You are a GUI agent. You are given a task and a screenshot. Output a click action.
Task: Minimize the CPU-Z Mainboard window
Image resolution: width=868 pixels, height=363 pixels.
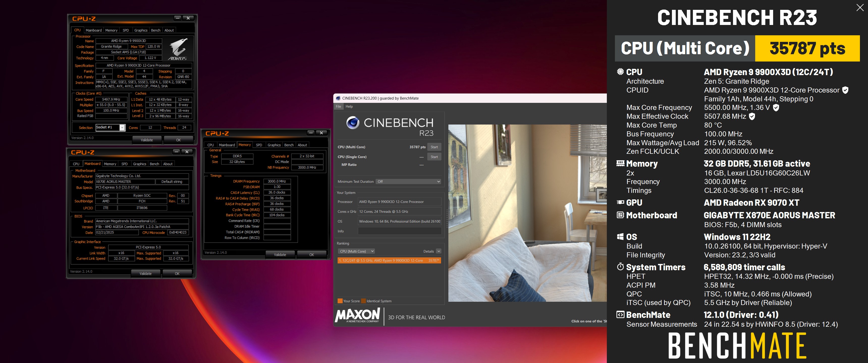176,152
